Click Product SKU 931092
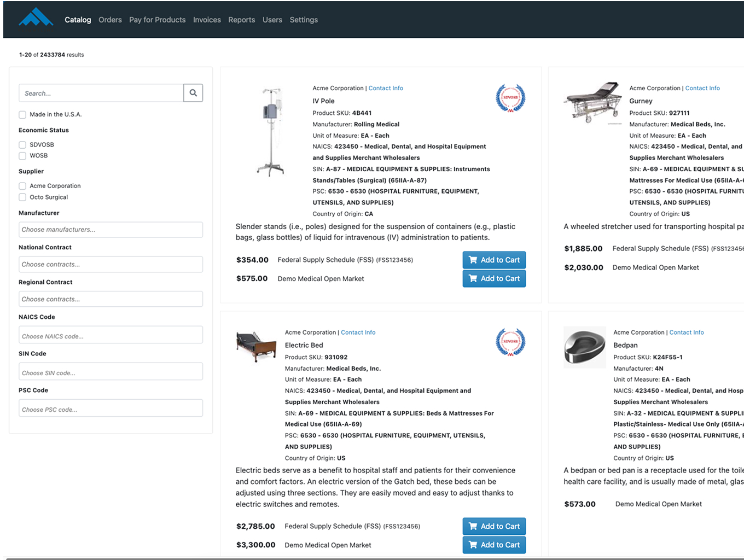This screenshot has height=560, width=744. point(336,357)
